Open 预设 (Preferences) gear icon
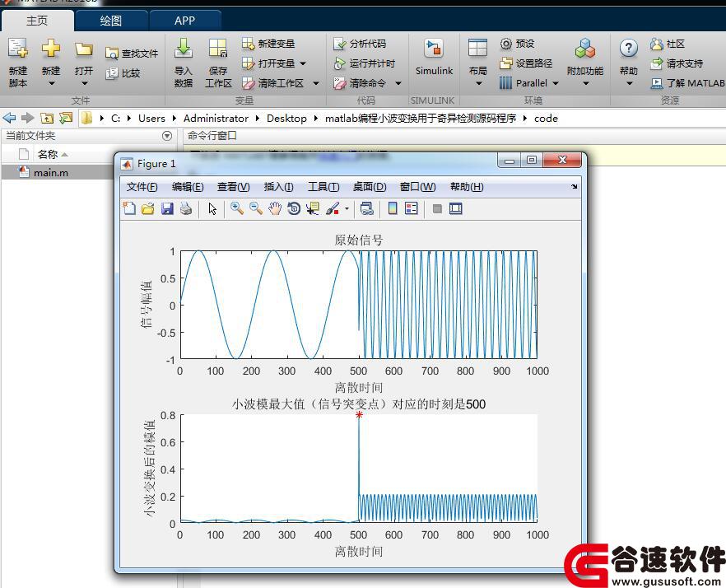The image size is (726, 588). point(505,44)
